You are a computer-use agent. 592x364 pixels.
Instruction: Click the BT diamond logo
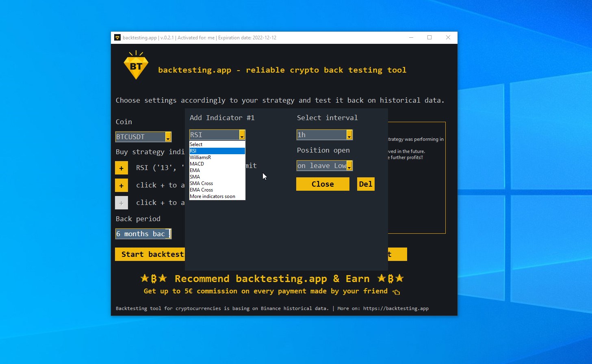[136, 65]
